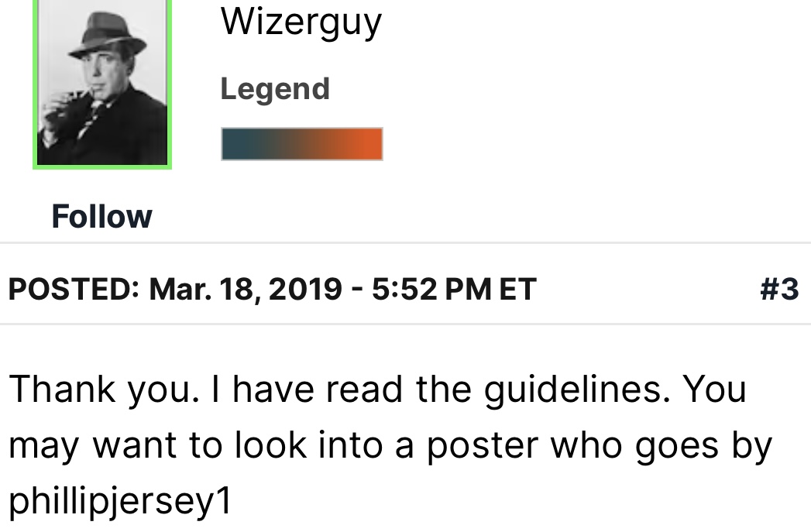Click the Mar. 18, 2019 post date
This screenshot has height=532, width=811.
[x=245, y=289]
